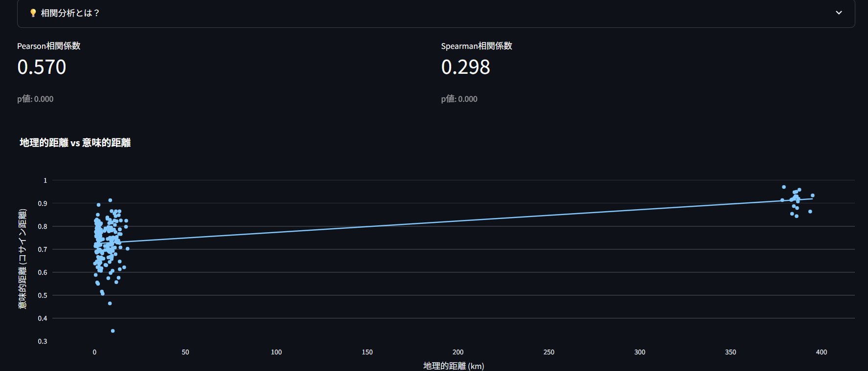Image resolution: width=868 pixels, height=371 pixels.
Task: Click the p値 text under Pearson
Action: pyautogui.click(x=35, y=99)
